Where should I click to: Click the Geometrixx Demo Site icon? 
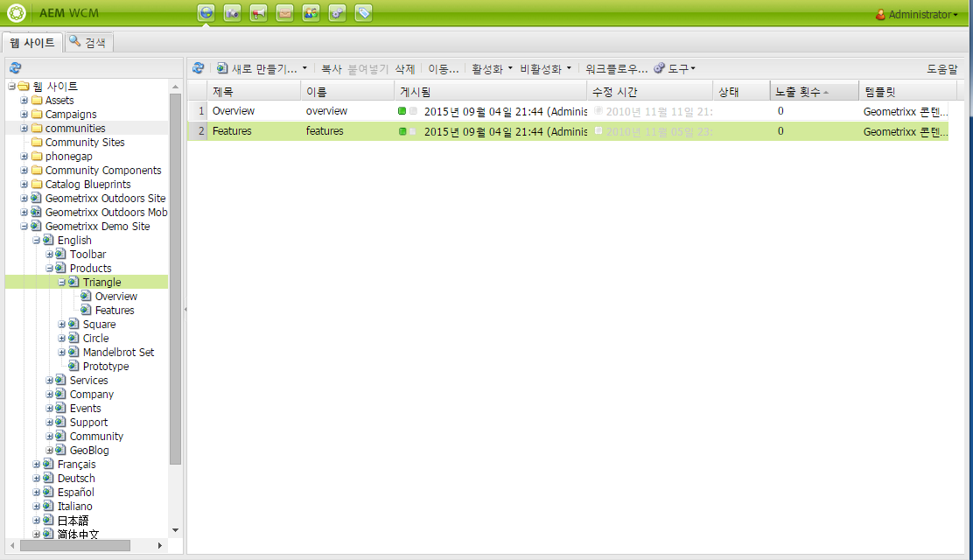pos(37,226)
